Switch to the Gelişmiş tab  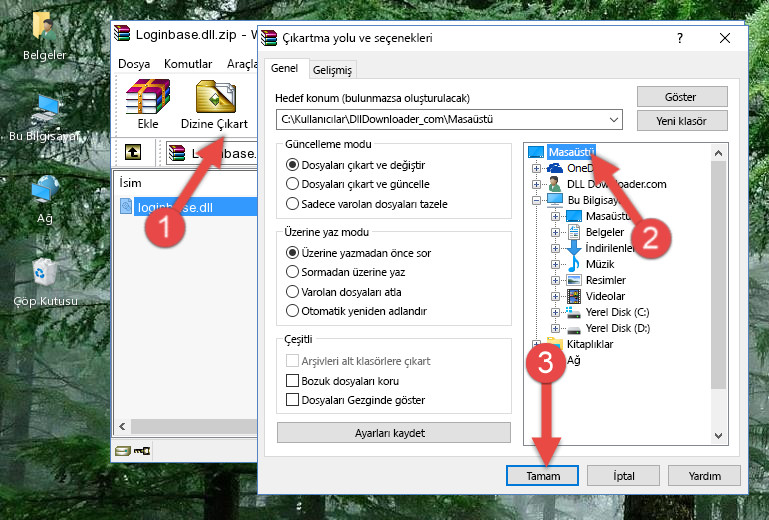(x=331, y=70)
